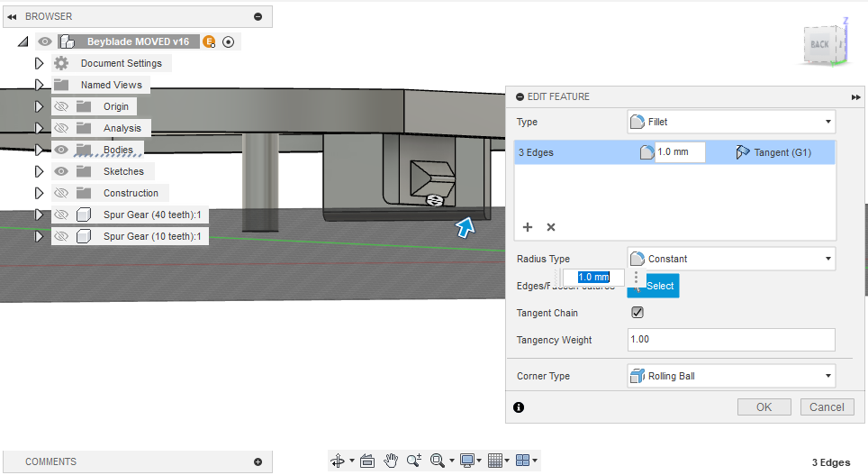Collapse the Beyblade MOVED v16 root node
Image resolution: width=868 pixels, height=475 pixels.
[23, 41]
